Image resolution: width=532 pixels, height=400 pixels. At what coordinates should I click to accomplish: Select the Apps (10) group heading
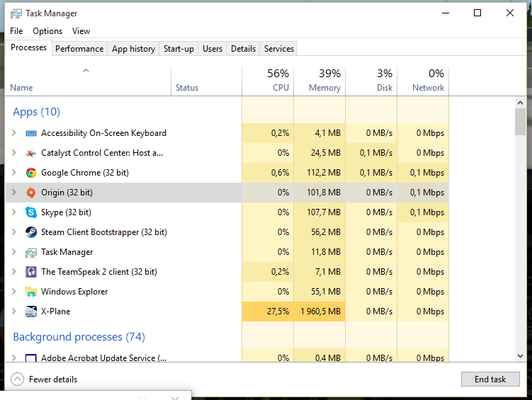36,112
